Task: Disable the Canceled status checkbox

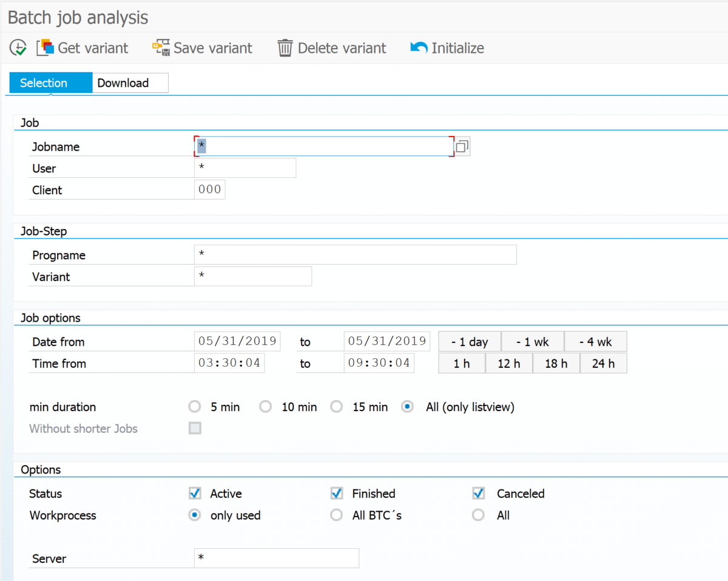Action: (479, 494)
